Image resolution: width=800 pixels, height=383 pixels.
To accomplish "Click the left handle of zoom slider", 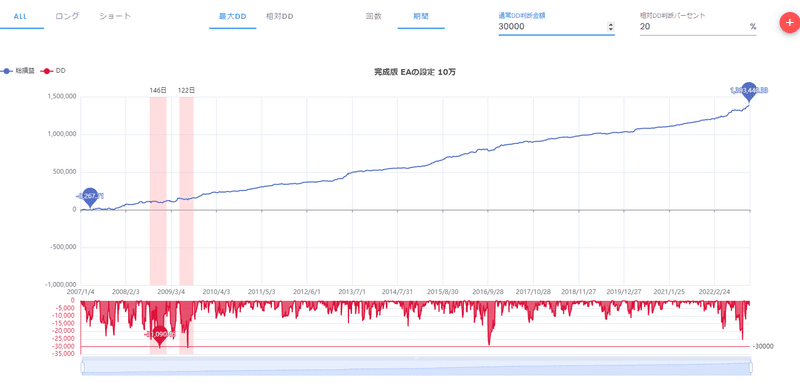I will point(82,367).
